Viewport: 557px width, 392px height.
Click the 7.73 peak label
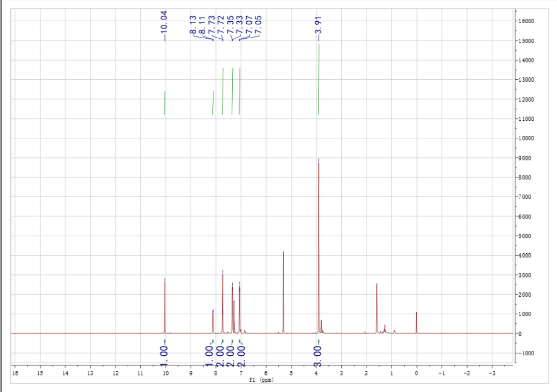coord(211,25)
